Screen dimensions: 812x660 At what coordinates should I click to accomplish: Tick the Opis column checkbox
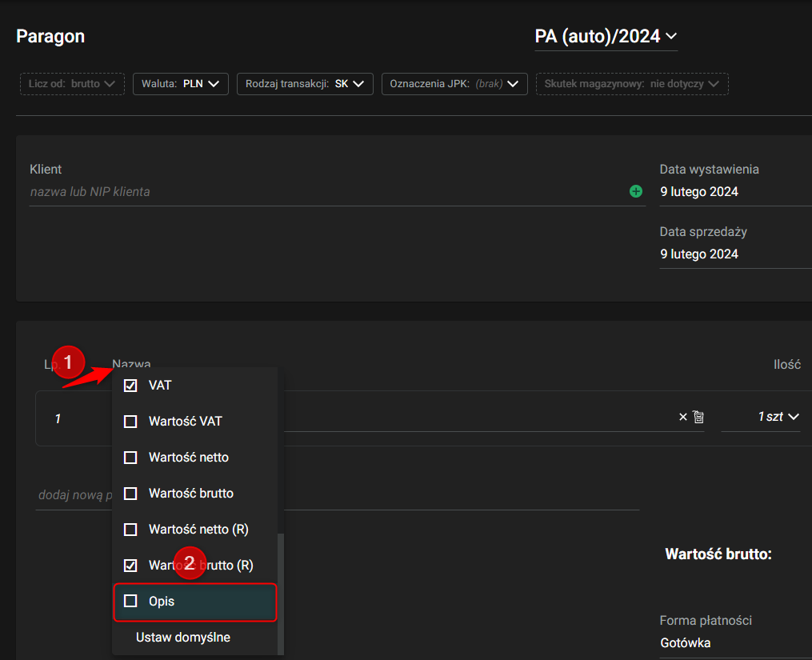(130, 601)
